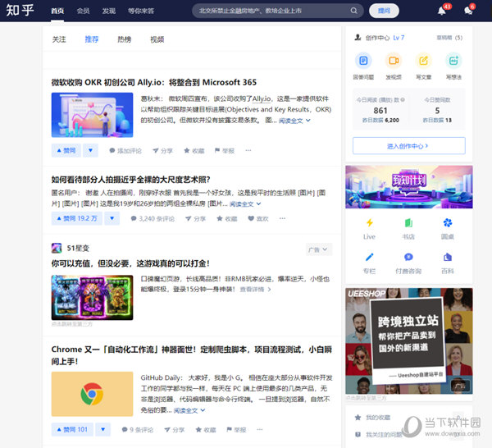
Task: Open the Chrome logo post thumbnail
Action: click(92, 394)
